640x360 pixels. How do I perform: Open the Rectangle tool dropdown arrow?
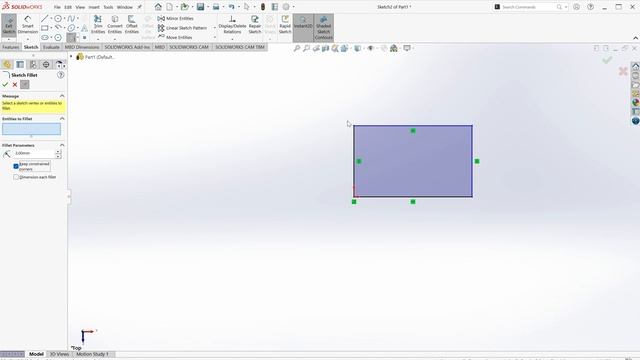tap(51, 28)
